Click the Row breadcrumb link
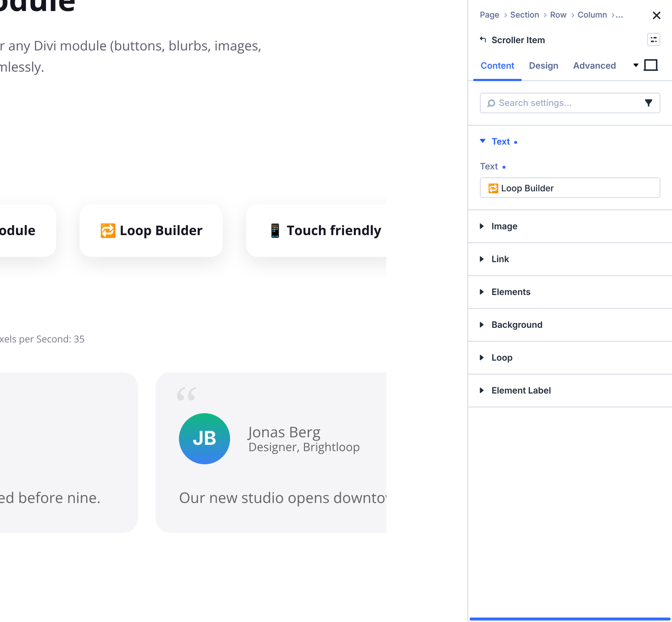This screenshot has height=622, width=672. click(558, 15)
